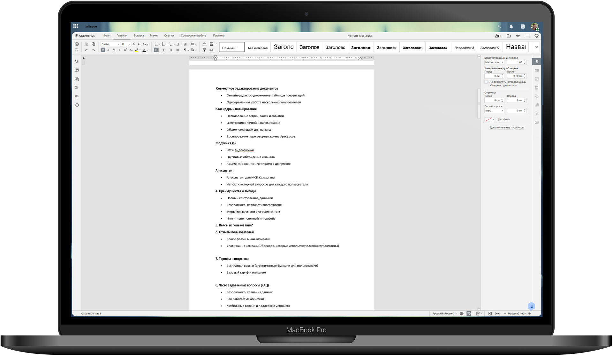Open the Search icon in left sidebar

(x=77, y=62)
